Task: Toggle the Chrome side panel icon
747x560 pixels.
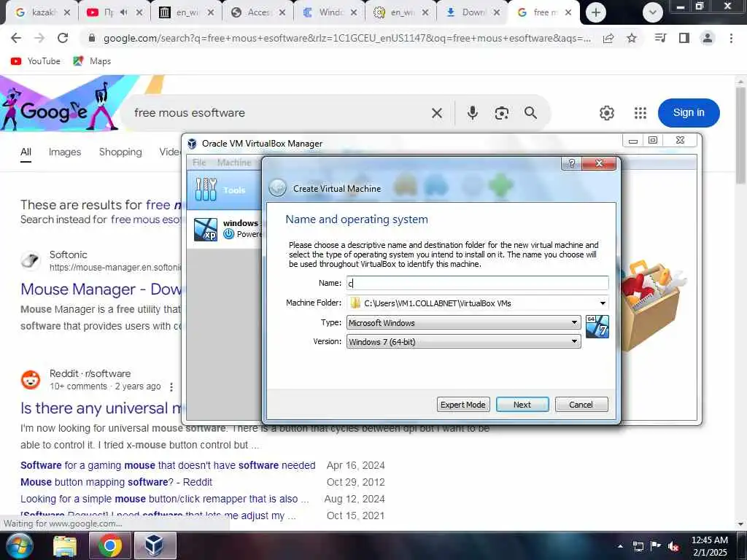Action: click(x=684, y=38)
